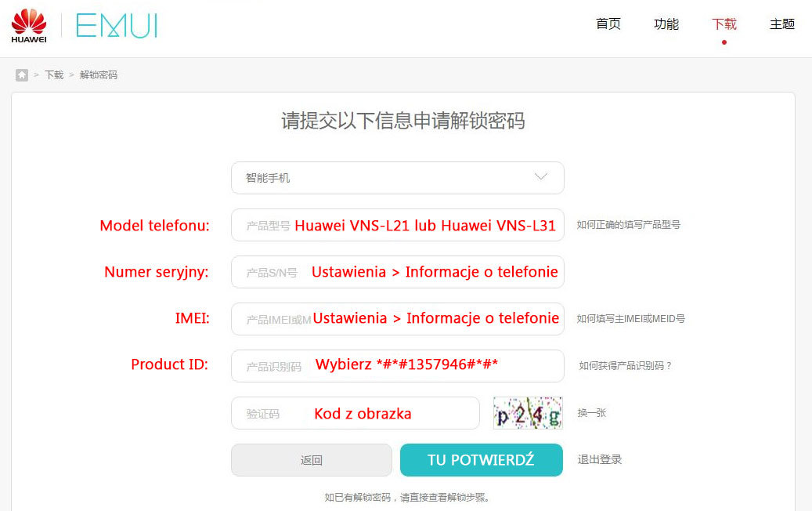Open 如何填写主IMEI或MEID号 help link
This screenshot has height=511, width=812.
pyautogui.click(x=630, y=319)
